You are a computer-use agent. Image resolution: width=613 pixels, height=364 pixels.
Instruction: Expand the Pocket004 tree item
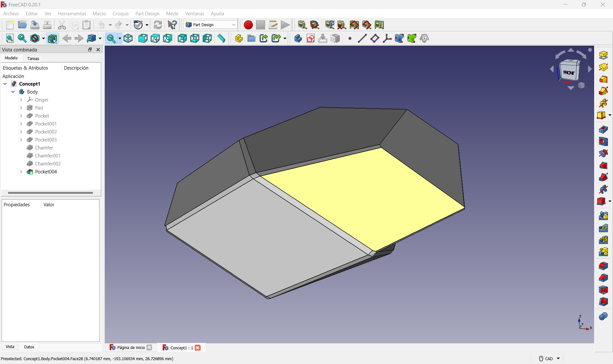pyautogui.click(x=21, y=171)
